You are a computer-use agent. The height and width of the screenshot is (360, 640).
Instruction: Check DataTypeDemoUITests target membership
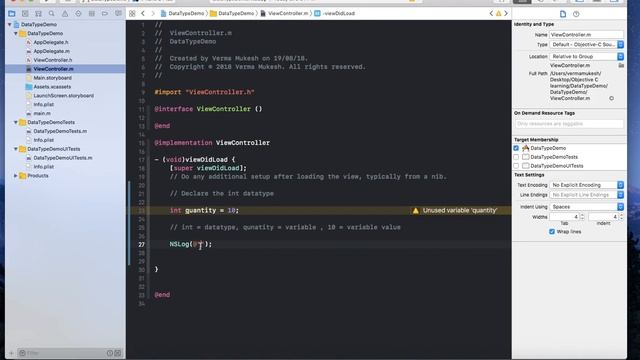pyautogui.click(x=516, y=166)
